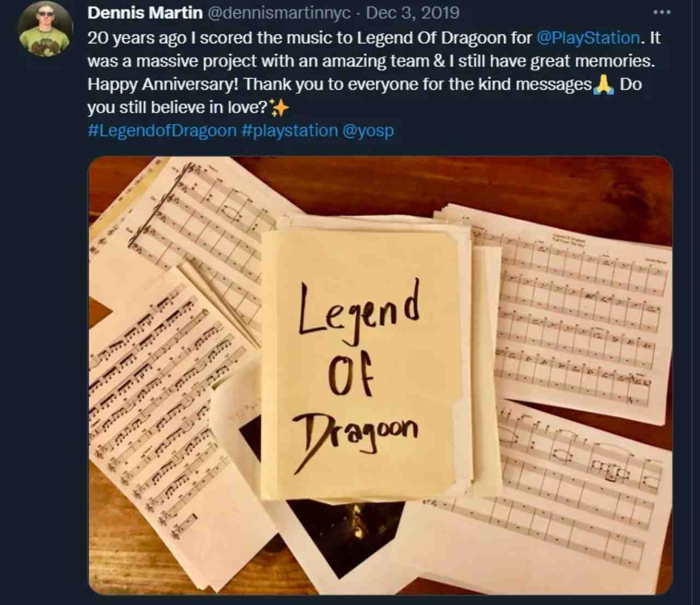Open the #playstation hashtag
700x605 pixels.
point(289,131)
